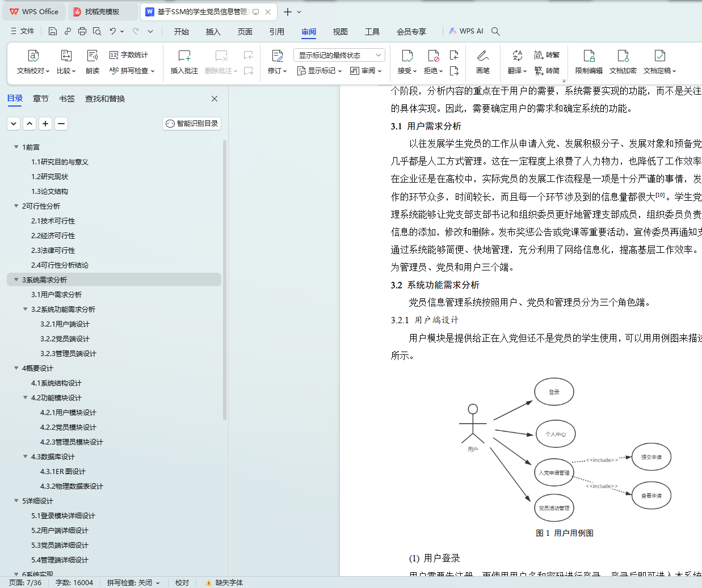Jump to 1.2研究现状 in outline
Screen dimensions: 702x588
tap(50, 176)
